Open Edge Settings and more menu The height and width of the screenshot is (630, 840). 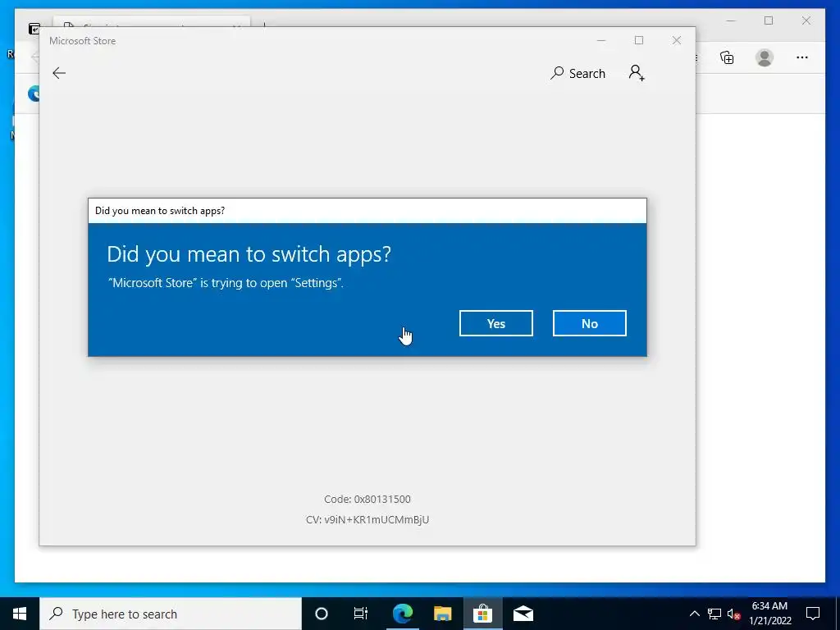click(802, 57)
